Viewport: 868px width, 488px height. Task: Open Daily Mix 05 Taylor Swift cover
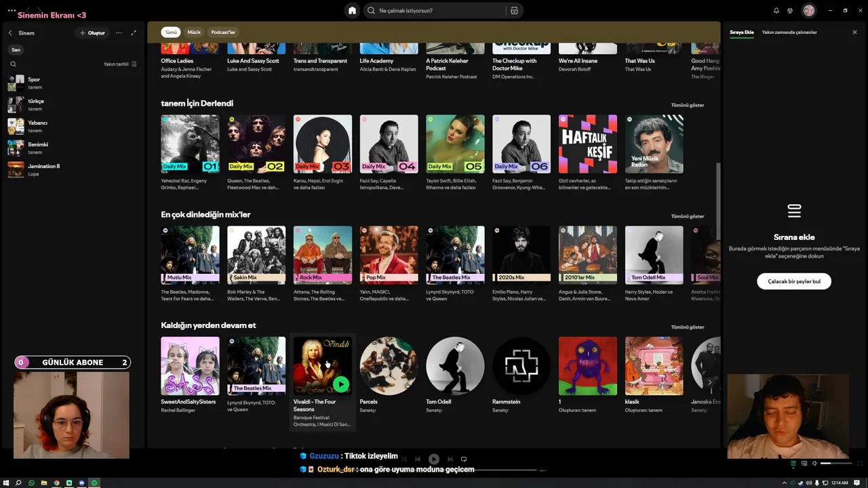(x=455, y=144)
